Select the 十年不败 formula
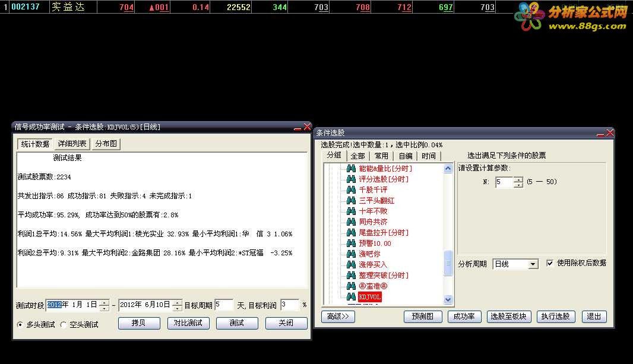633x364 pixels. point(373,211)
